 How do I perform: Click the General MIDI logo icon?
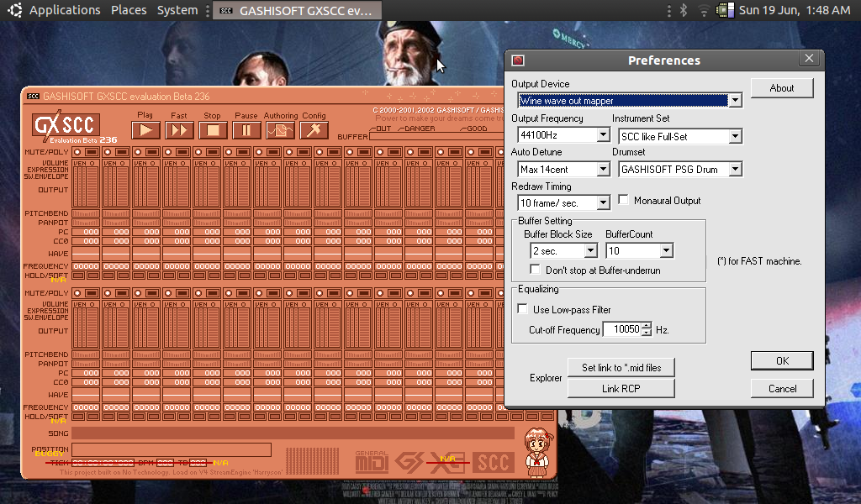pos(372,461)
